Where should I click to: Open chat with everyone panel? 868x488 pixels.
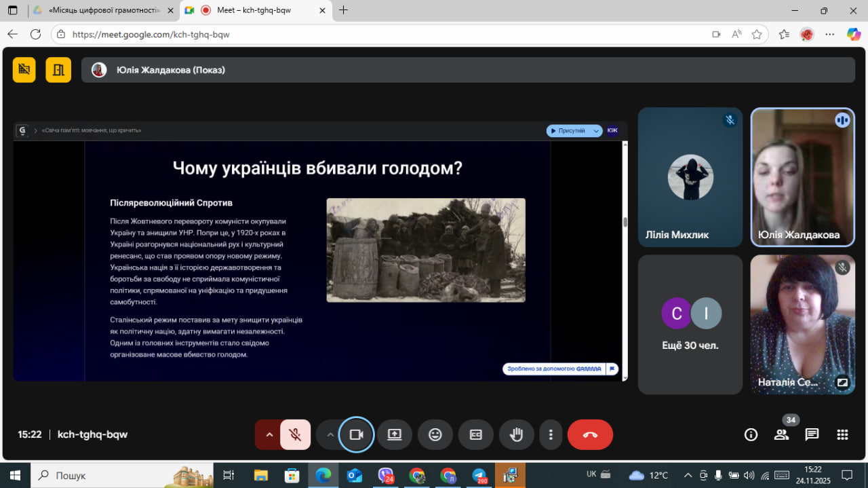pos(812,435)
